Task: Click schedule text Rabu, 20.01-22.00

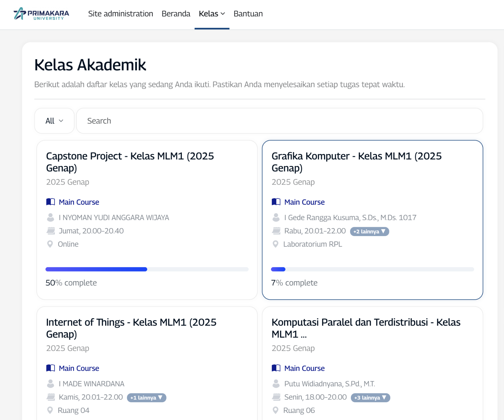Action: (315, 231)
